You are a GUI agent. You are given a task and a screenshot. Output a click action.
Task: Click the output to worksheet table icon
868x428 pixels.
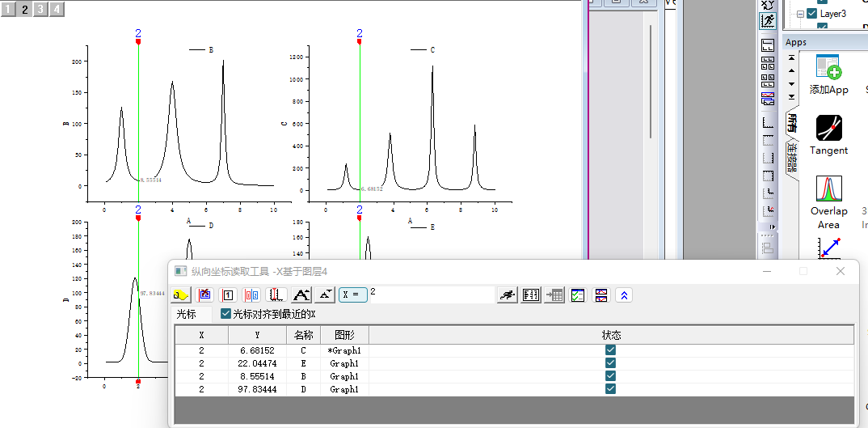pyautogui.click(x=554, y=295)
